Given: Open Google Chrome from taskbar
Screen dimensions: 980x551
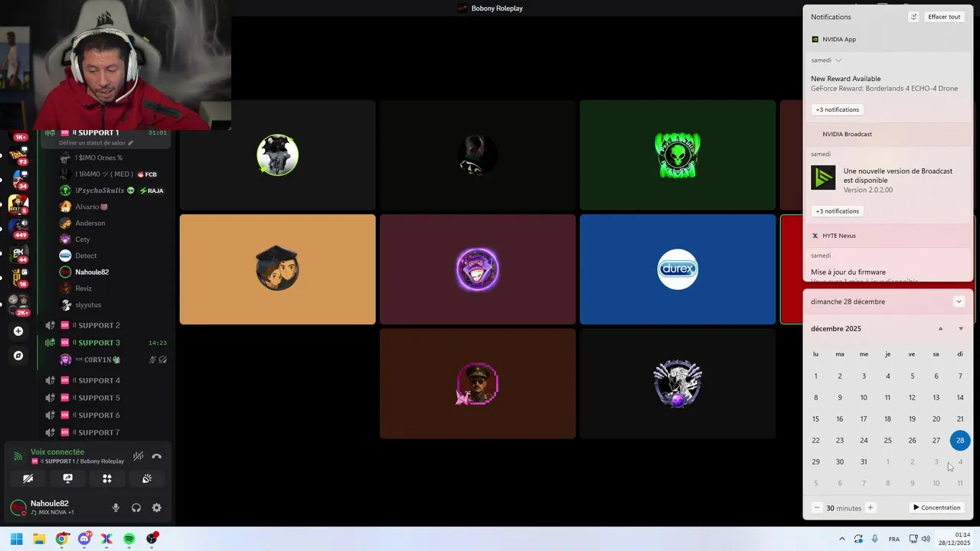Looking at the screenshot, I should tap(61, 539).
